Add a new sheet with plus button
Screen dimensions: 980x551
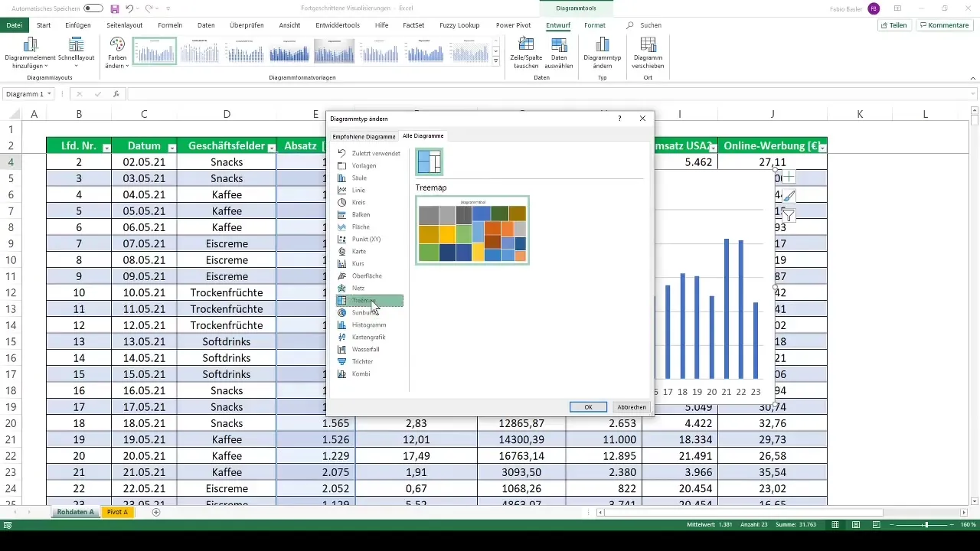[156, 512]
